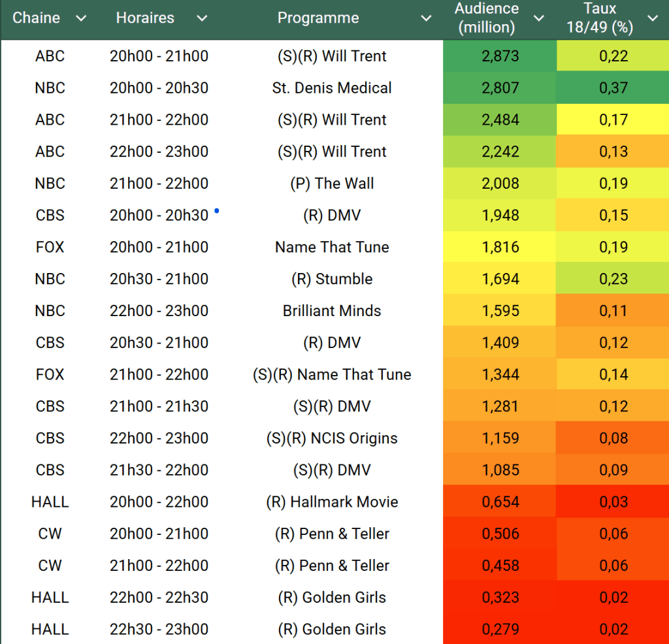Select the green 2,873 audience cell

click(499, 56)
